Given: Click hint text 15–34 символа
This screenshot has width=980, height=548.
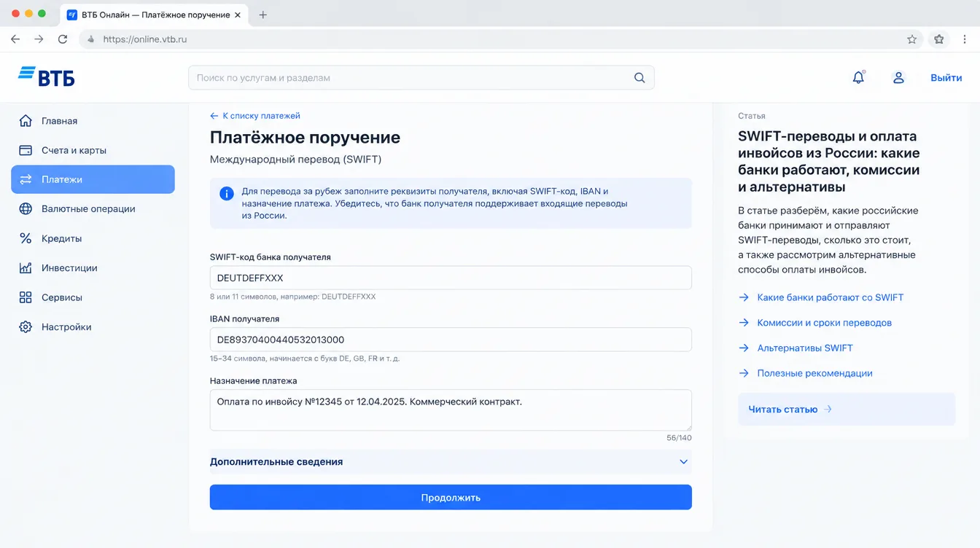Looking at the screenshot, I should tap(305, 359).
